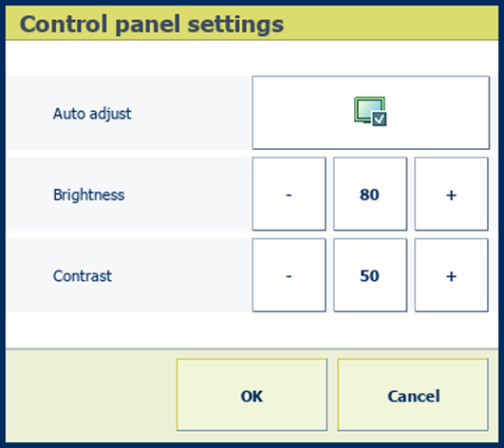Screen dimensions: 504x448
Task: Tap the minus sign in Brightness row
Action: tap(289, 196)
